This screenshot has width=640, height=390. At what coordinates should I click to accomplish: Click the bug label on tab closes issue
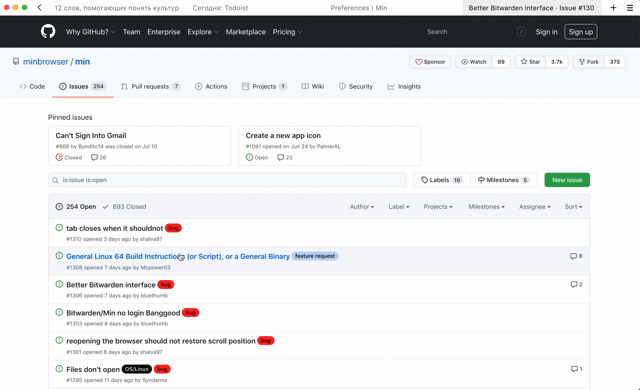click(x=173, y=228)
